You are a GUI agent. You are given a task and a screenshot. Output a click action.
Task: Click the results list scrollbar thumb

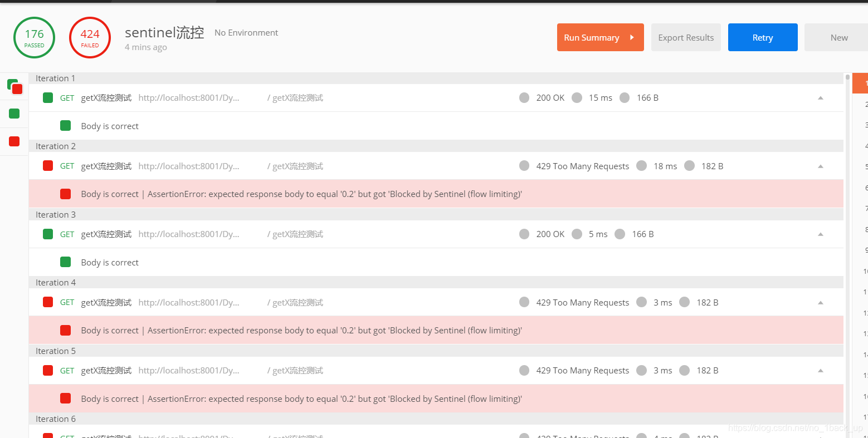[847, 77]
